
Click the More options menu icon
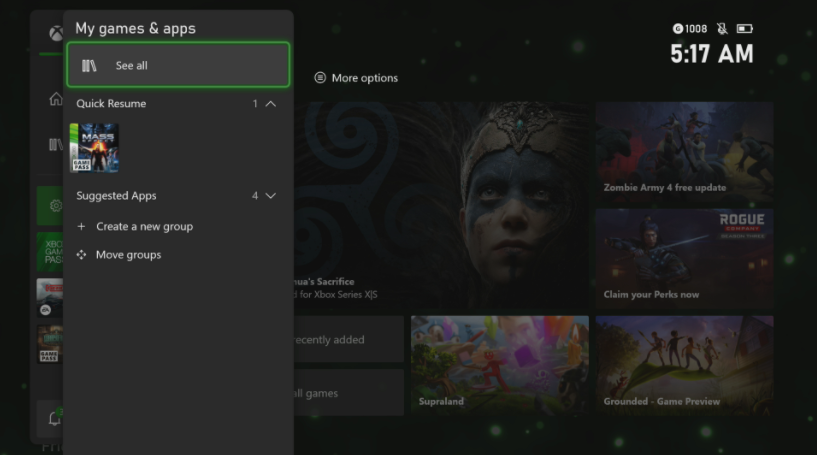[x=320, y=78]
